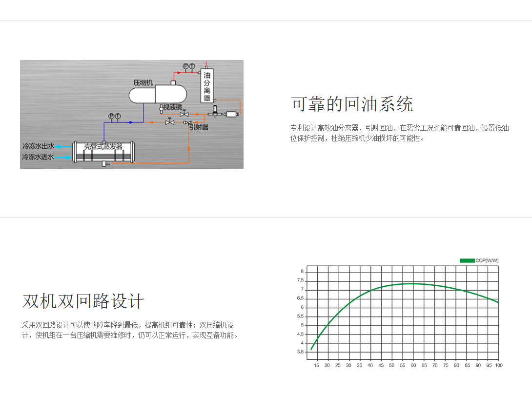Click the ejector (引射器) valve symbol
The image size is (532, 395).
(x=187, y=123)
